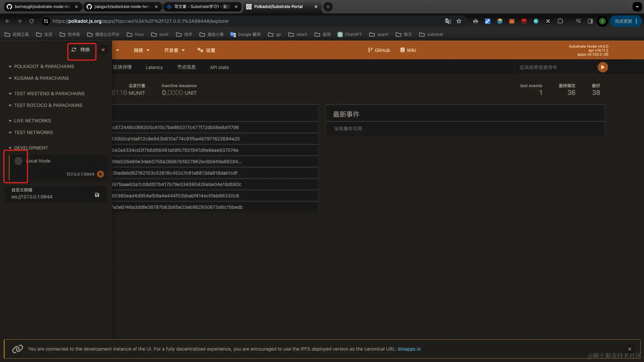This screenshot has width=644, height=362.
Task: Click the orange block query play button
Action: (603, 67)
